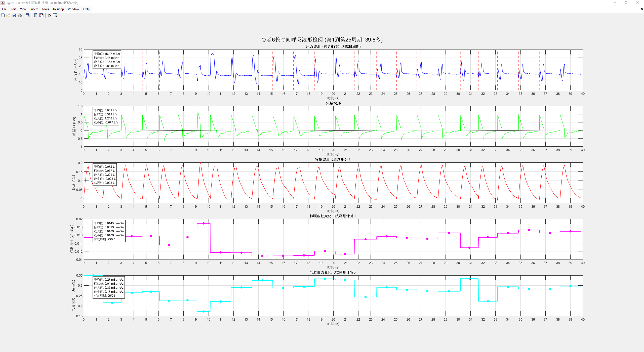Close the Figure 2 window
This screenshot has width=644, height=352.
tap(638, 3)
